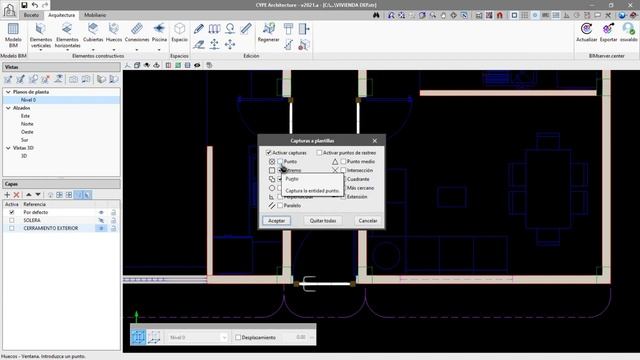The image size is (640, 360).
Task: Enable the Punto medio checkbox
Action: (x=343, y=162)
